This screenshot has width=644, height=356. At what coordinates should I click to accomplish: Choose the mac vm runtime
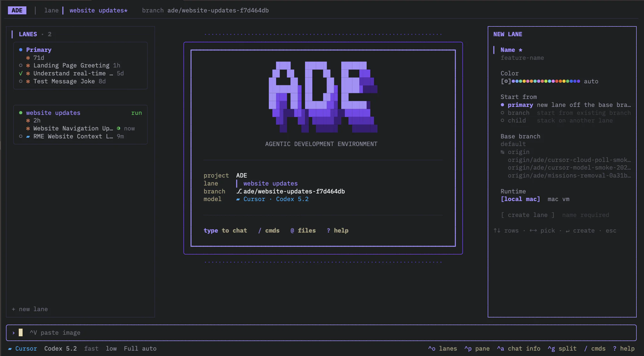click(x=559, y=199)
